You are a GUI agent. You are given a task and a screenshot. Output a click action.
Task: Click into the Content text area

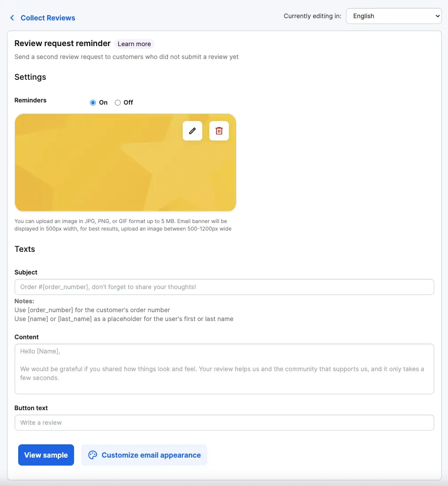pos(224,369)
